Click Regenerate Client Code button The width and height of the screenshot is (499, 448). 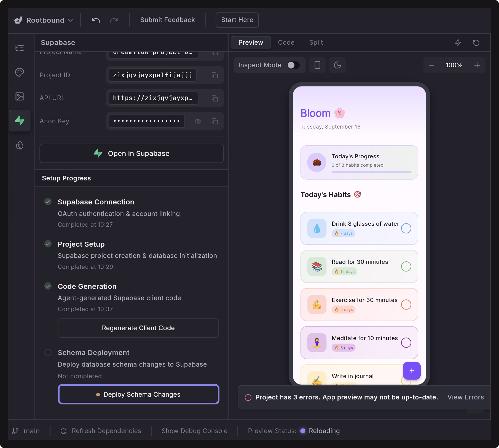138,328
